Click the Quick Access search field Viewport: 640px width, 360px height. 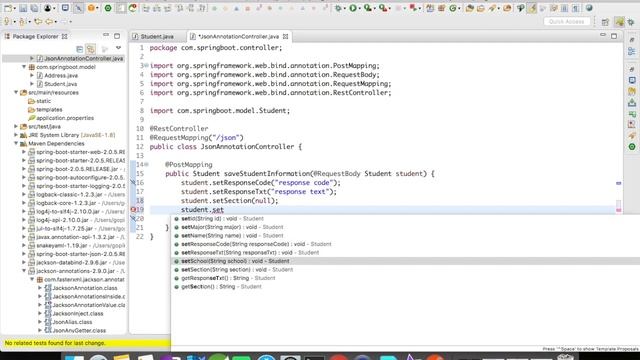point(567,21)
